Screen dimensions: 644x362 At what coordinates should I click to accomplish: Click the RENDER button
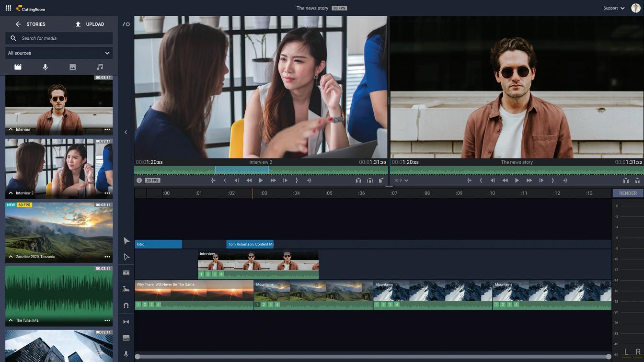coord(628,193)
